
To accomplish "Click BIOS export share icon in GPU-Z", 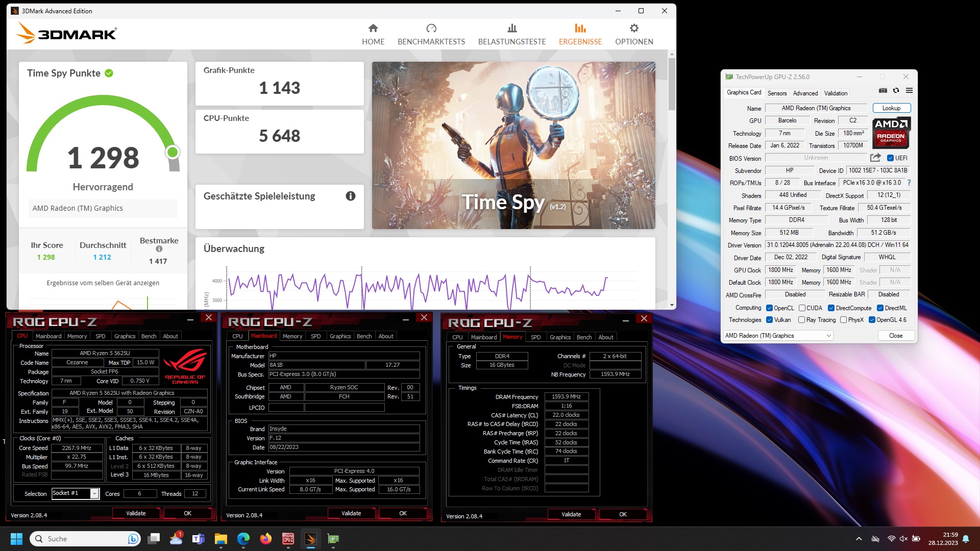I will [x=876, y=158].
